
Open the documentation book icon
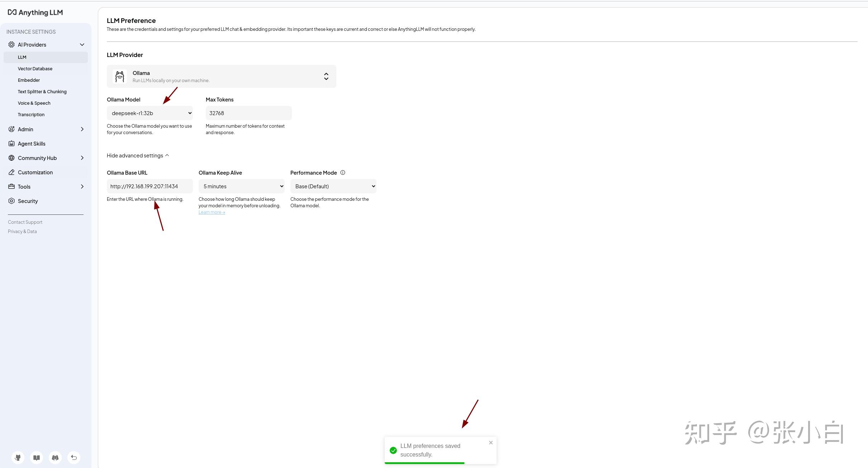point(37,458)
